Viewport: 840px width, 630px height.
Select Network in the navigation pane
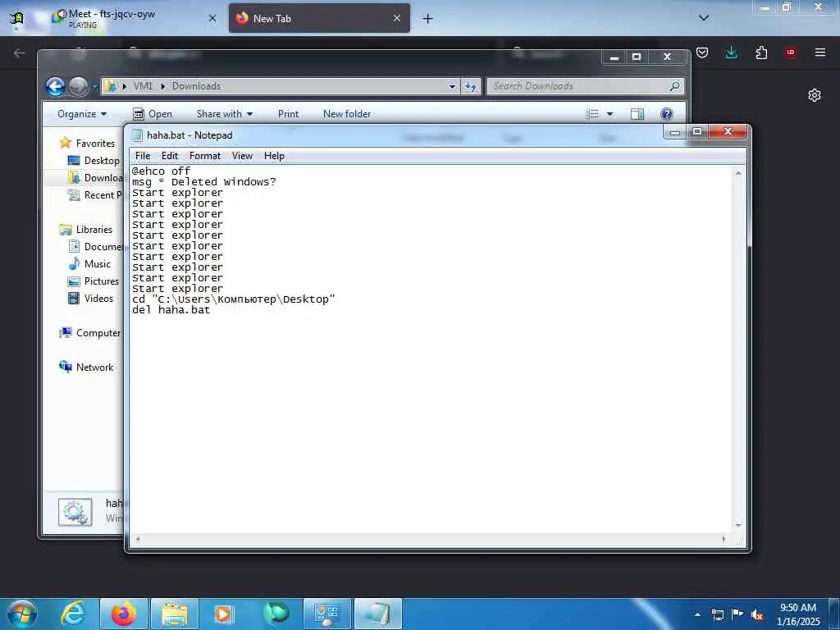pos(86,367)
